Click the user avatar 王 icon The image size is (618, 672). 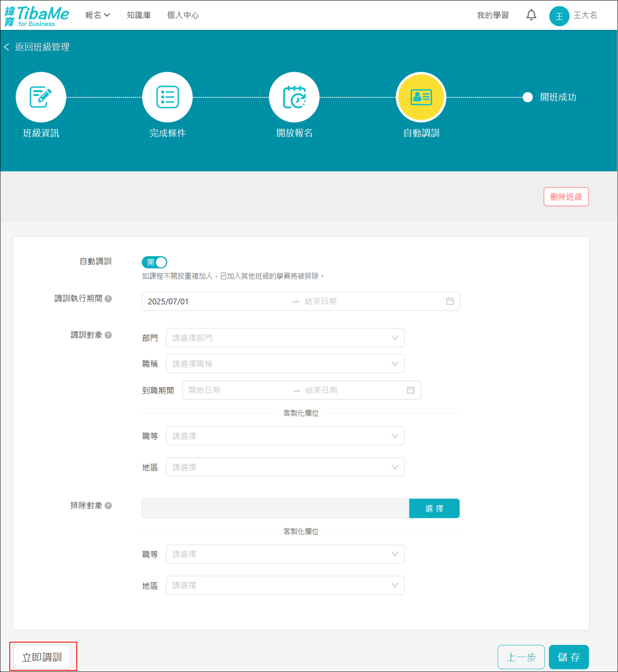[559, 16]
